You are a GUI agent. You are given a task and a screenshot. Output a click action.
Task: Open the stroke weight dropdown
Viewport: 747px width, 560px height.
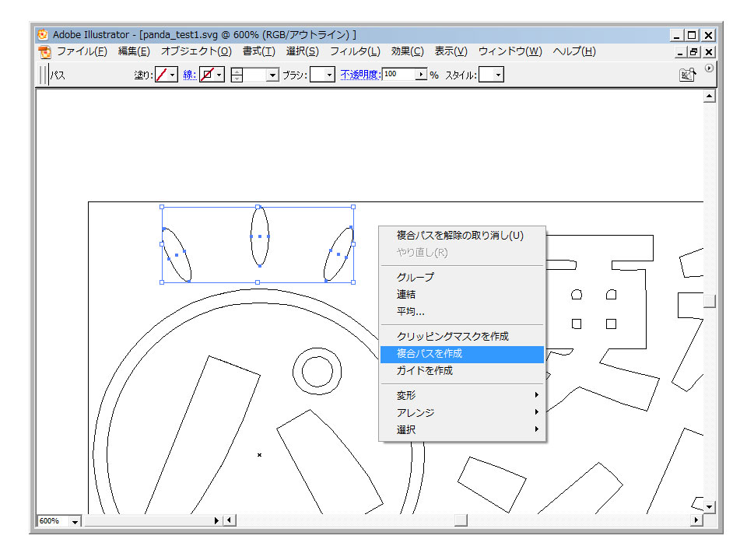click(x=272, y=75)
